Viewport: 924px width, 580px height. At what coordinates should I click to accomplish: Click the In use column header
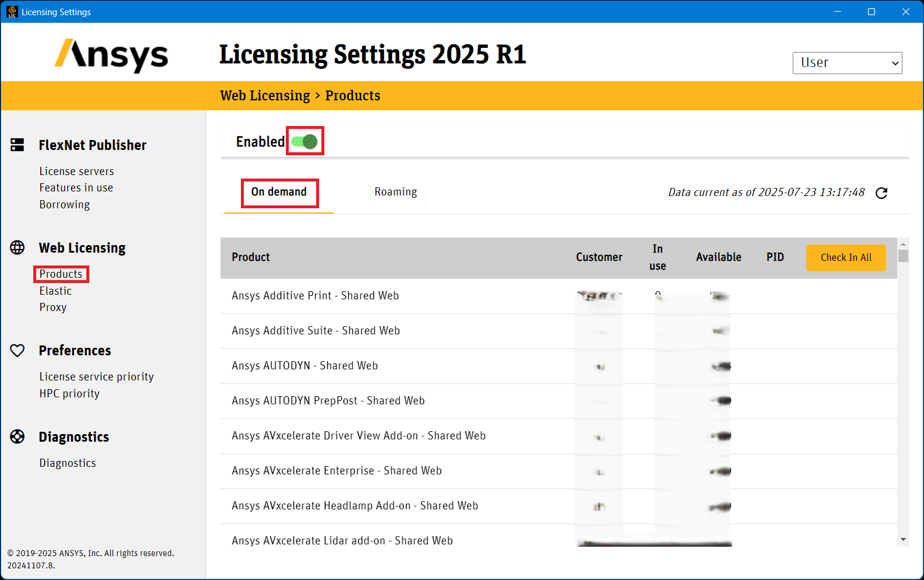click(x=657, y=257)
